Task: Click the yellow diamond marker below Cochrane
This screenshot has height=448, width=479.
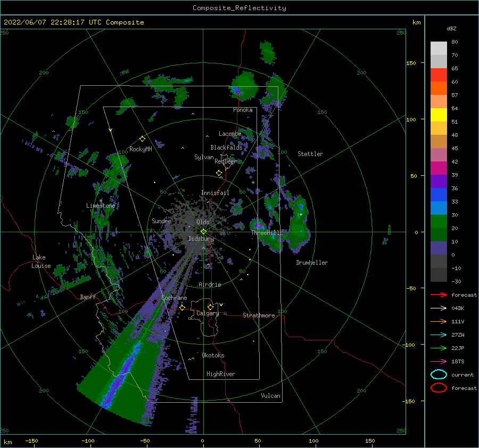Action: (x=182, y=307)
